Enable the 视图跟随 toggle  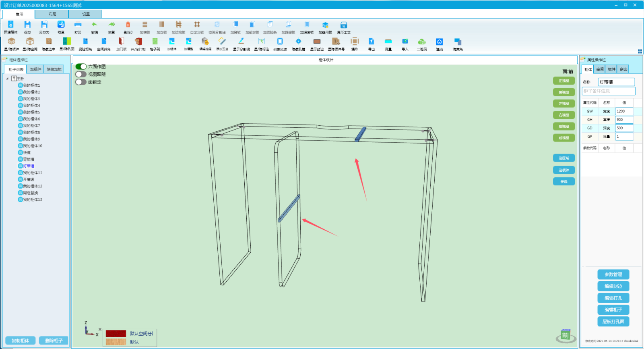click(x=81, y=74)
